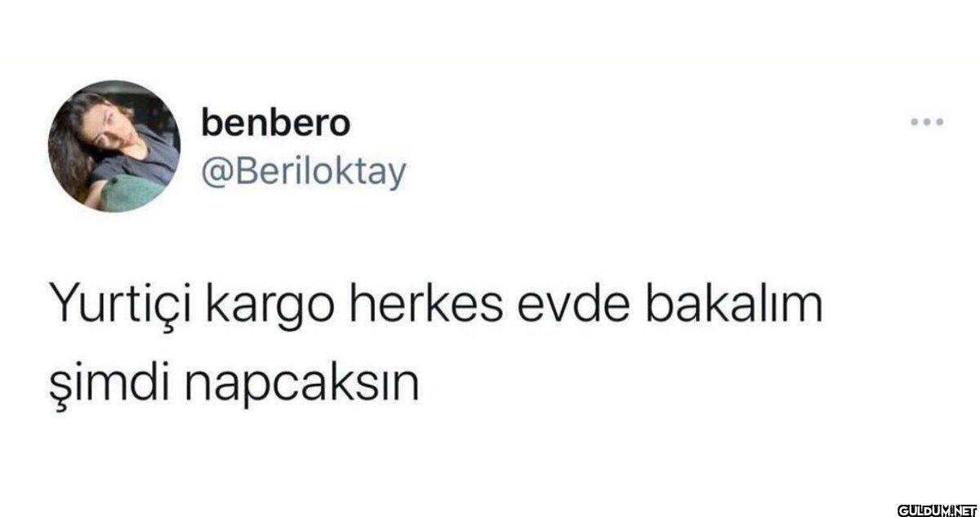Open the three-dot more options menu
Image resolution: width=980 pixels, height=517 pixels.
click(x=928, y=123)
